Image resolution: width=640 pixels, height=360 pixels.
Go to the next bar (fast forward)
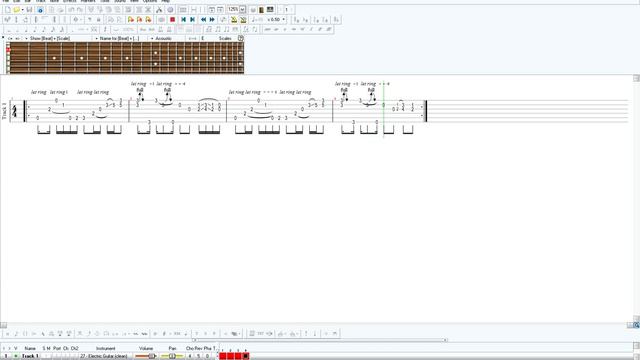click(x=212, y=20)
